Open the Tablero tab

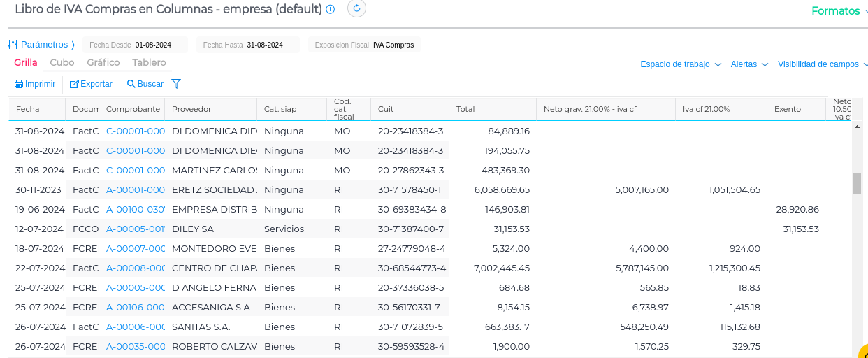click(149, 62)
